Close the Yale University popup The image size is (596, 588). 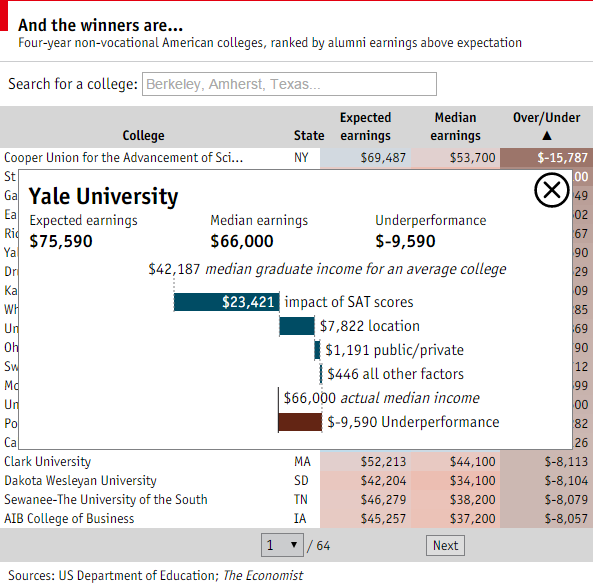(x=552, y=190)
